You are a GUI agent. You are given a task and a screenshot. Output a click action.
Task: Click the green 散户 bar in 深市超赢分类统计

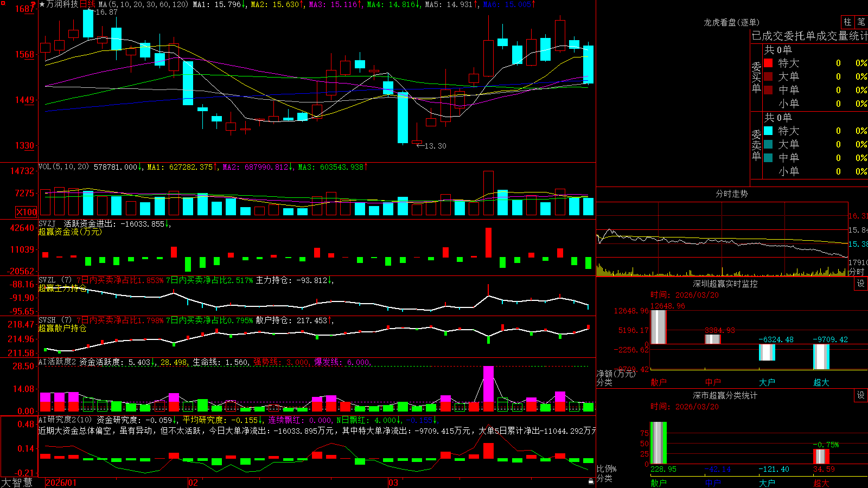point(658,443)
